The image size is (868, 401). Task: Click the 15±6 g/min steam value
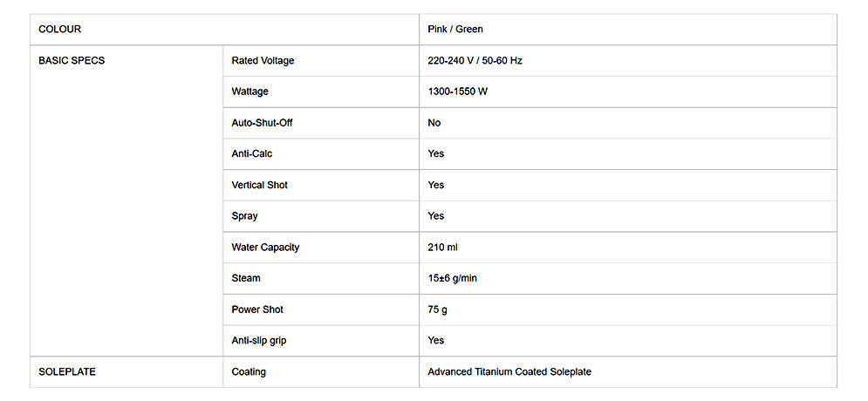click(452, 278)
